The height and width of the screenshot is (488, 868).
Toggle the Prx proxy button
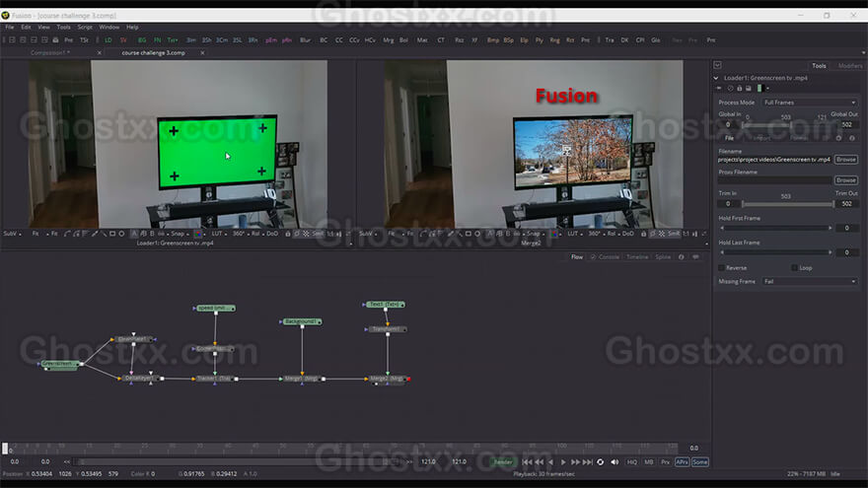pyautogui.click(x=666, y=462)
